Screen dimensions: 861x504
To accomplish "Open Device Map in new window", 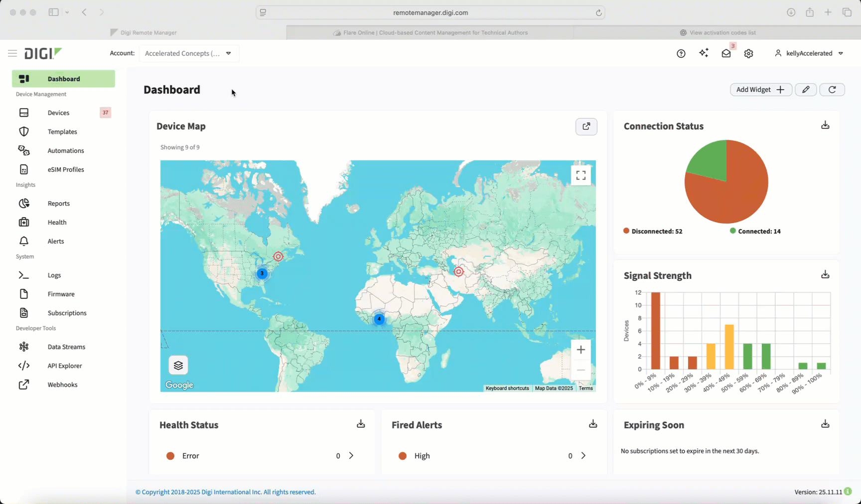I will coord(586,126).
